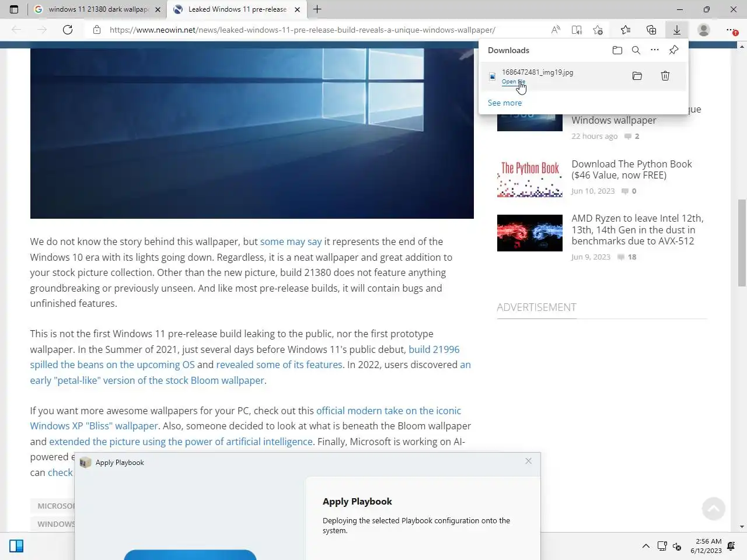Search downloads with magnifier icon

click(x=636, y=50)
